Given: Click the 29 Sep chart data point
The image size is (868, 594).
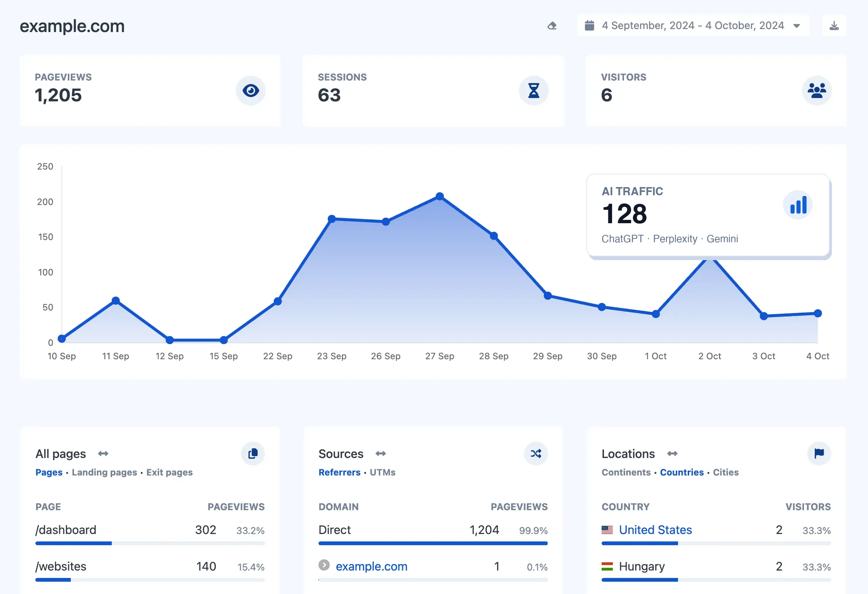Looking at the screenshot, I should click(548, 296).
